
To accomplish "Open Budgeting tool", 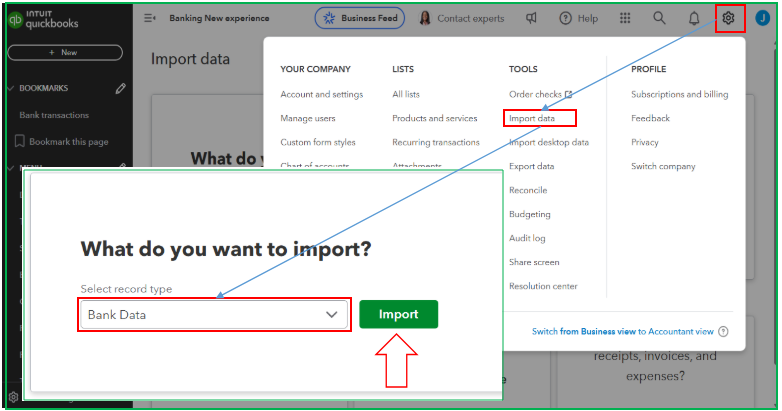I will 530,214.
